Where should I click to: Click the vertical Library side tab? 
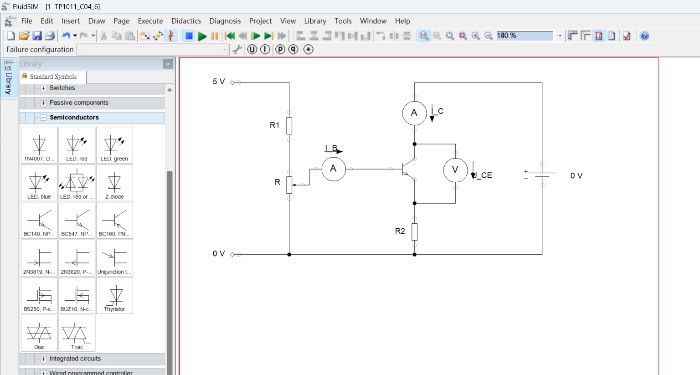click(x=8, y=77)
